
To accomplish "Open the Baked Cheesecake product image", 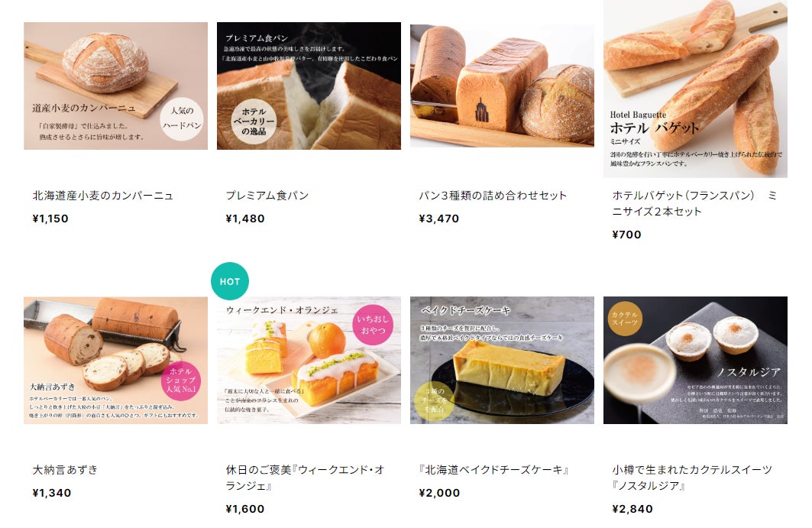I will pyautogui.click(x=502, y=360).
